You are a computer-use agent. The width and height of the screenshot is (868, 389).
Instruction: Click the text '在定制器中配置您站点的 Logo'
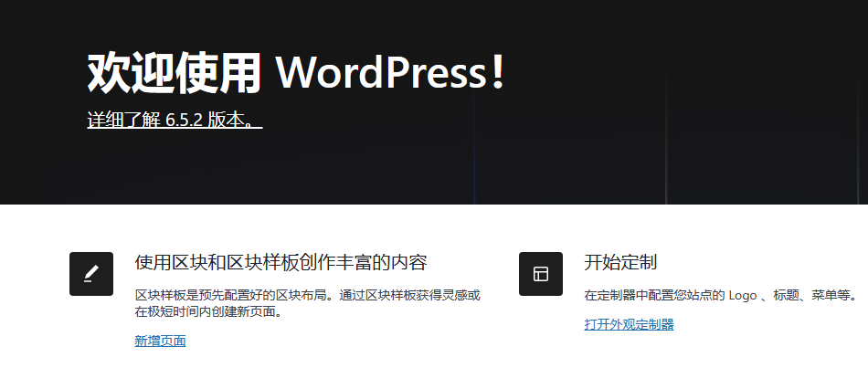point(671,296)
